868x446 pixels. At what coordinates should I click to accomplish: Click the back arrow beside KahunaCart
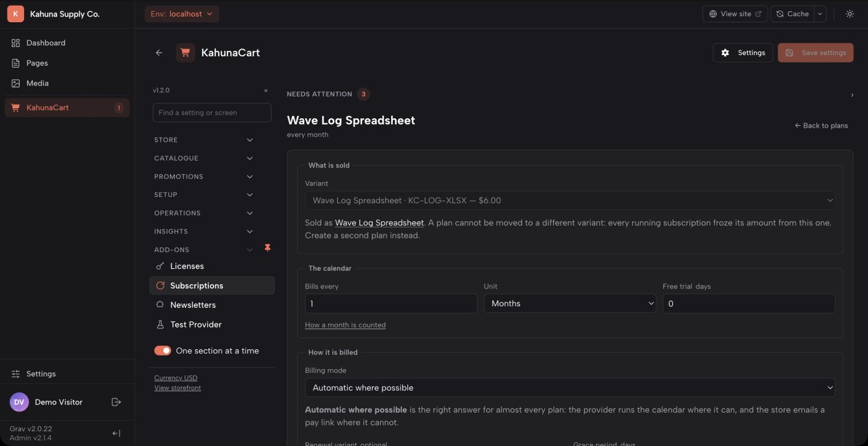pos(159,53)
